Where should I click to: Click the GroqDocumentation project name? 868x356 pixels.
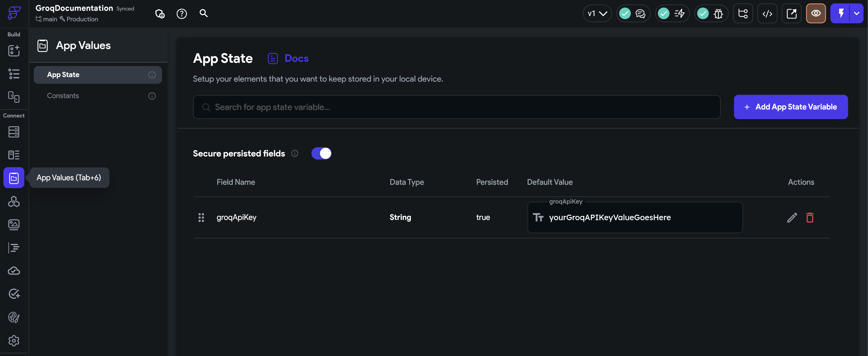[x=74, y=8]
